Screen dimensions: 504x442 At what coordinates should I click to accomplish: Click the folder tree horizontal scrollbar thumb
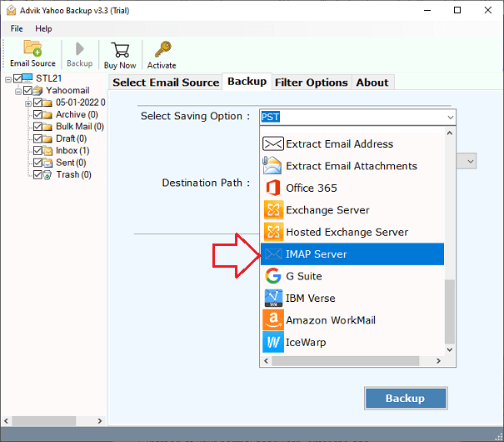click(44, 421)
